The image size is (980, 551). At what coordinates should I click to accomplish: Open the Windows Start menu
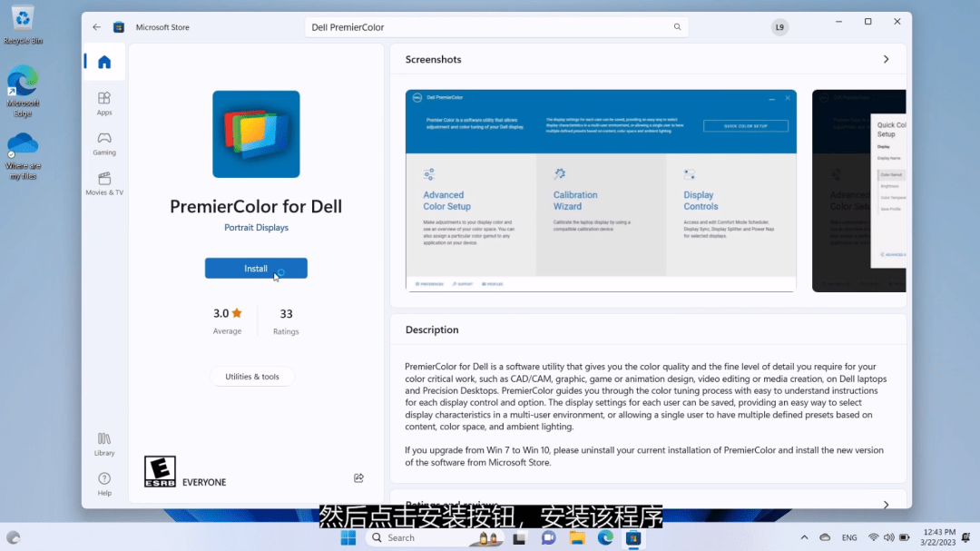[x=348, y=536]
